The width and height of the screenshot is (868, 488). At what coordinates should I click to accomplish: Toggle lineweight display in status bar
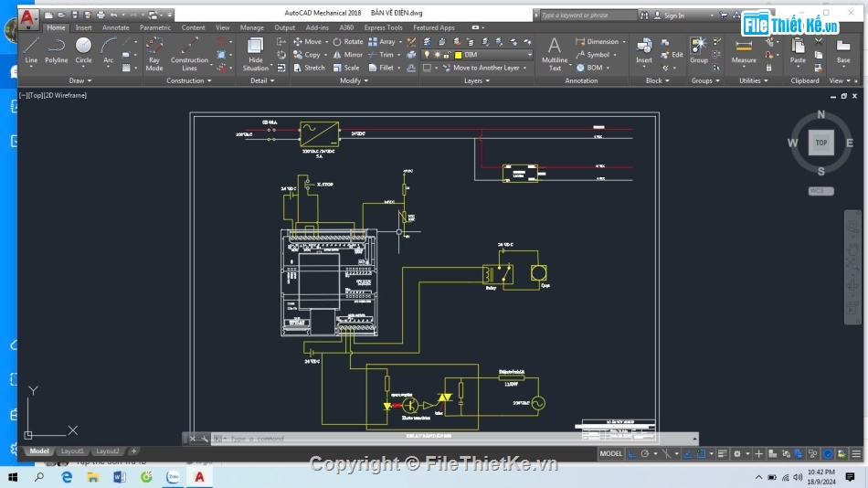pyautogui.click(x=722, y=453)
